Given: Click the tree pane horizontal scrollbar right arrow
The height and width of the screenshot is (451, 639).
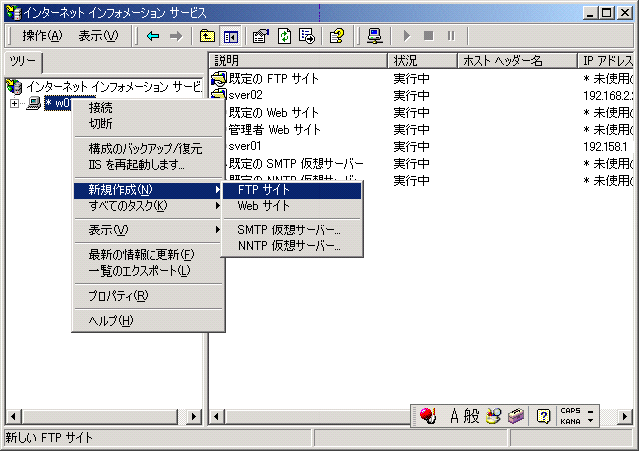Looking at the screenshot, I should click(194, 416).
